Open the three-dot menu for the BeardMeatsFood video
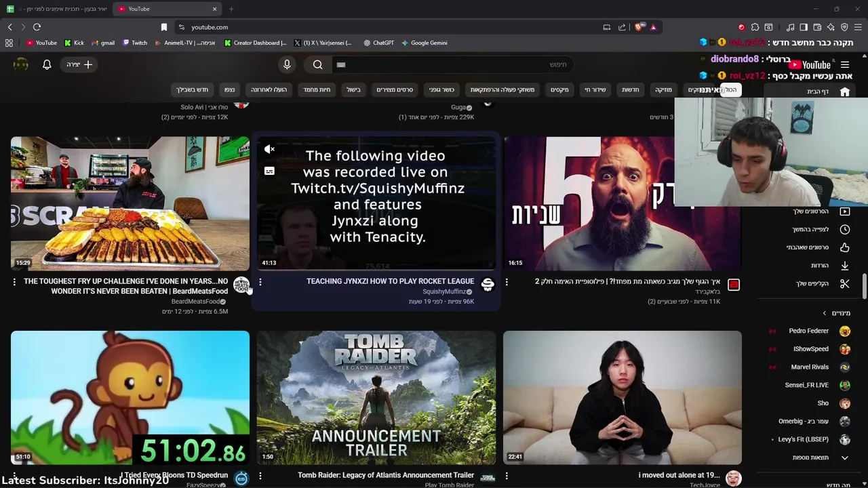The height and width of the screenshot is (488, 868). 14,282
